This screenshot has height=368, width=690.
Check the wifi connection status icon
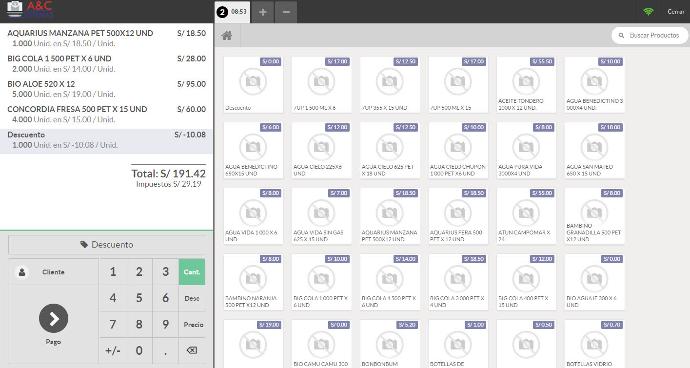648,11
